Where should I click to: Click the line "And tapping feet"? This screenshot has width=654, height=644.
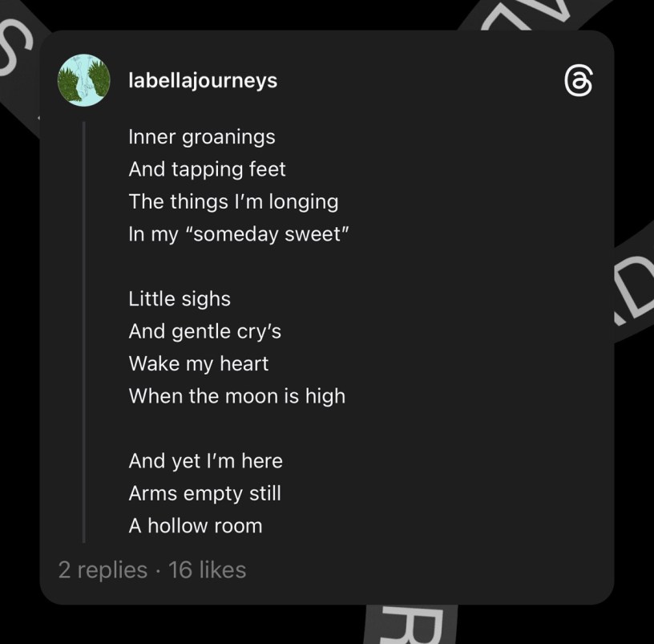[207, 169]
